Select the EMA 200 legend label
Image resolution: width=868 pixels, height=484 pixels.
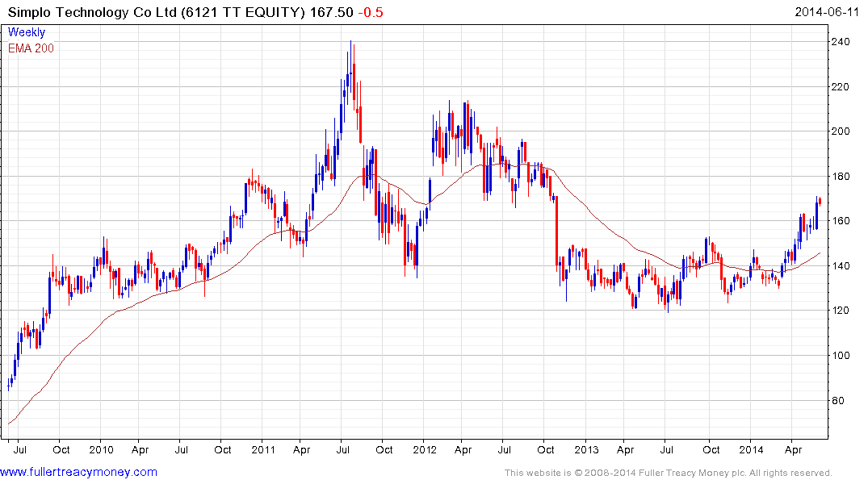point(31,48)
